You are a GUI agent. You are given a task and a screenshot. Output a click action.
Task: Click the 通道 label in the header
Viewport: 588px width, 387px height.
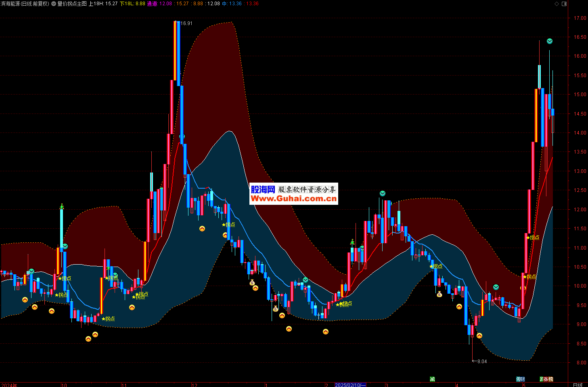(152, 4)
